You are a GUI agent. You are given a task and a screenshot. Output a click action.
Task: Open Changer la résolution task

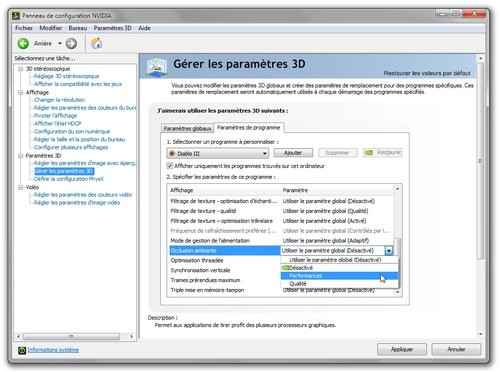tap(59, 100)
